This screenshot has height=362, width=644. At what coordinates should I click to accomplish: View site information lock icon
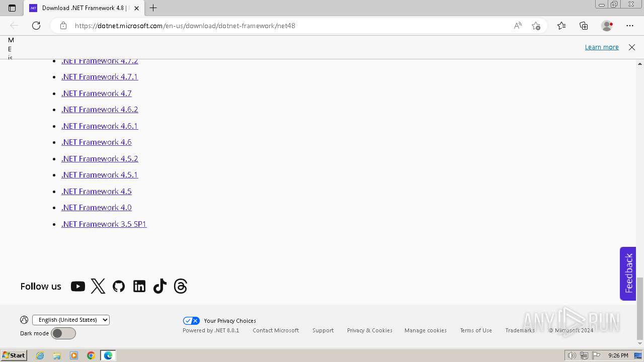click(x=63, y=26)
